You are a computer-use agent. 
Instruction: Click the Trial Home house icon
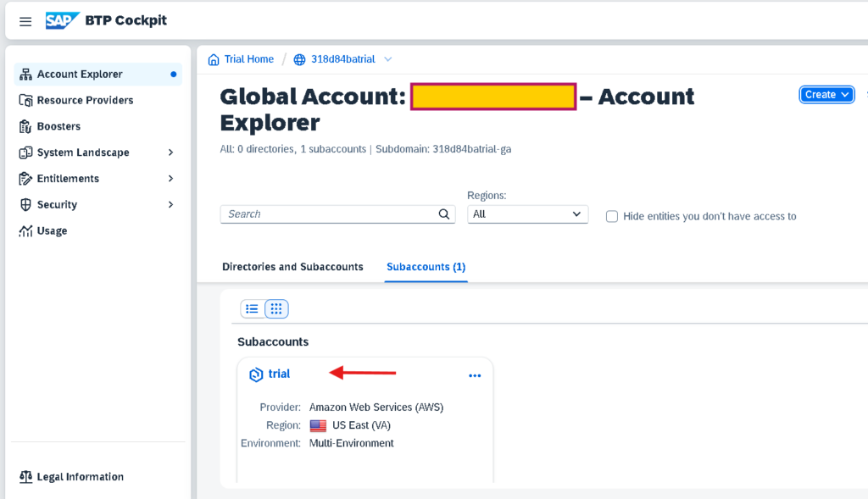point(214,59)
